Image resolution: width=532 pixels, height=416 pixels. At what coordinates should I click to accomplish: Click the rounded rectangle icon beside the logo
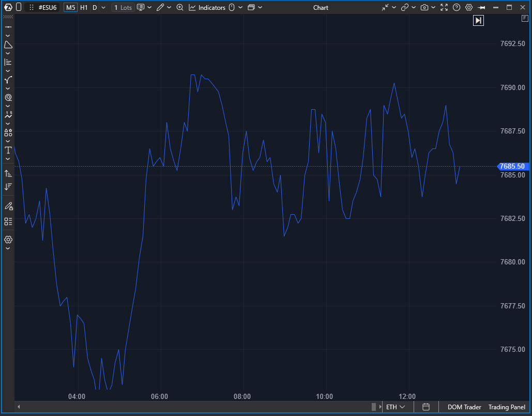19,7
